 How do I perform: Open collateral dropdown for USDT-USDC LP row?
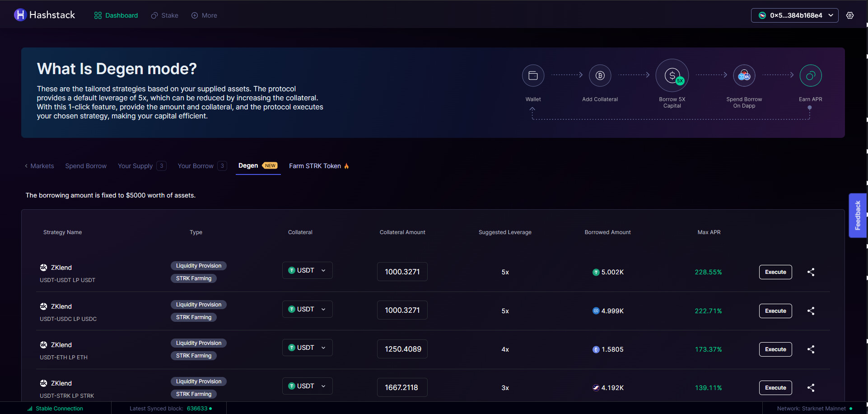coord(308,309)
